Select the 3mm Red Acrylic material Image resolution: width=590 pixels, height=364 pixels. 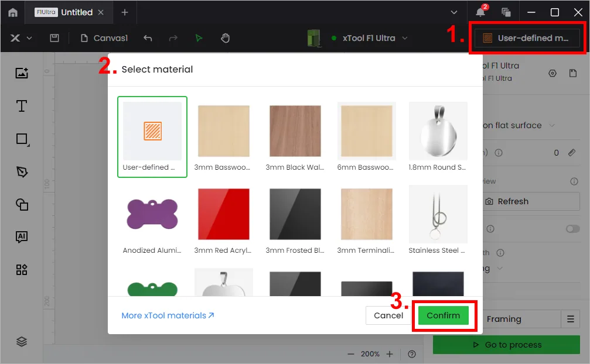click(223, 220)
